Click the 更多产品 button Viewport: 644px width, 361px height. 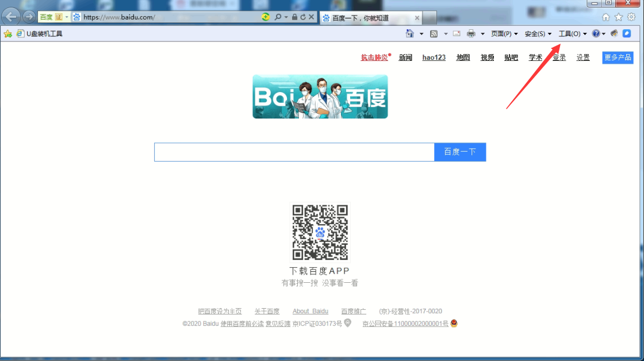point(618,57)
